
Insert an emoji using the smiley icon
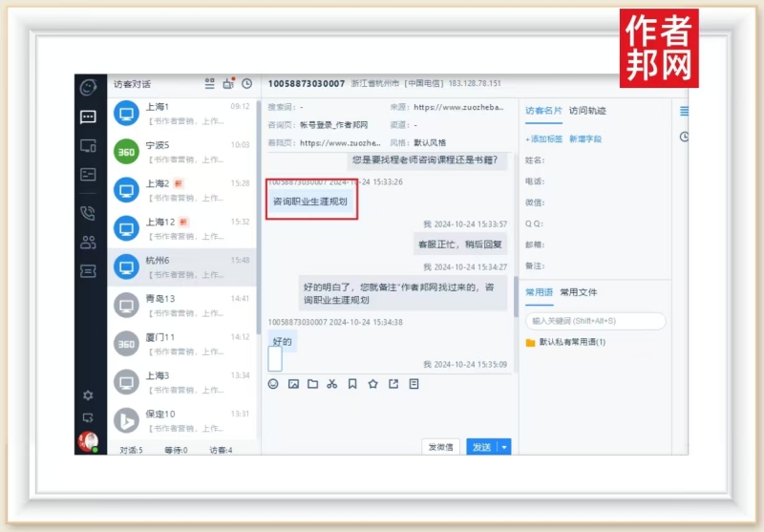tap(273, 384)
